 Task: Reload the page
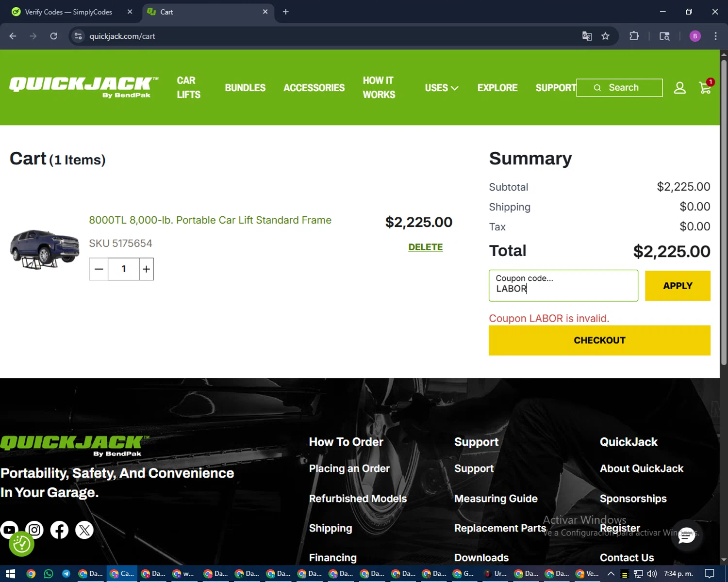coord(54,36)
